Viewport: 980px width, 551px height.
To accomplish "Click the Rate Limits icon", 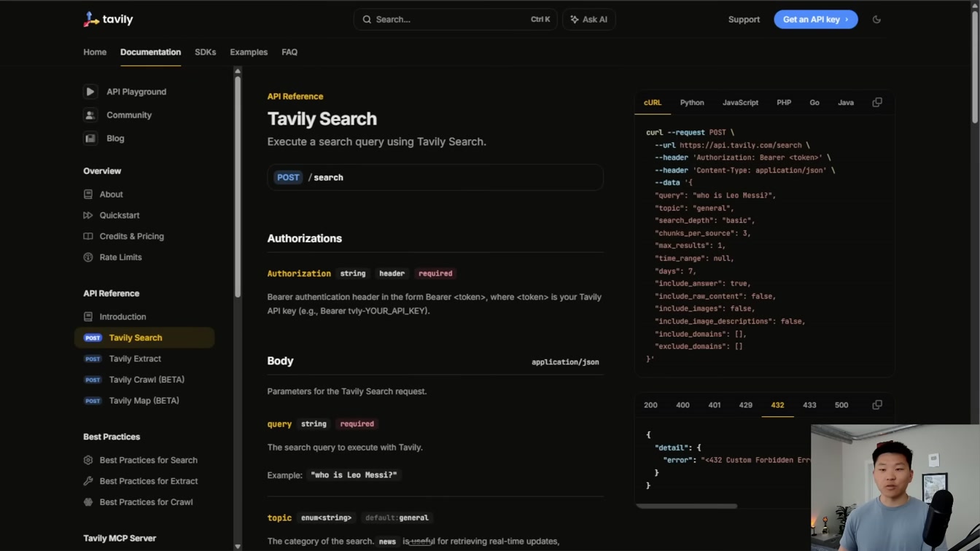I will 88,257.
